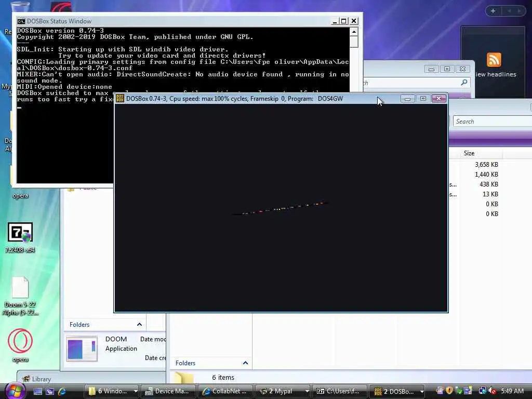Viewport: 532px width, 399px height.
Task: Close the DOSBox Status Window
Action: tap(353, 21)
